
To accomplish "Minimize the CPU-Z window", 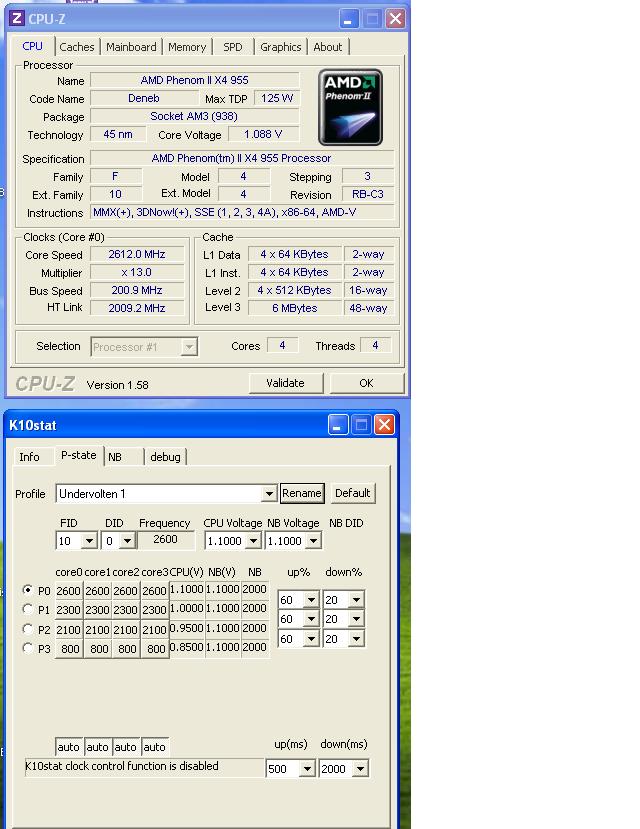I will (348, 19).
